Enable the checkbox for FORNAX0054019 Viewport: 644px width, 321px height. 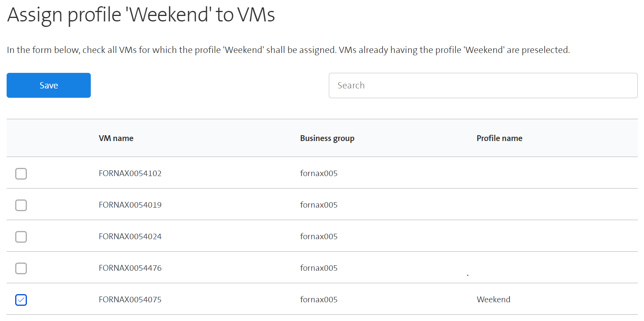tap(21, 205)
